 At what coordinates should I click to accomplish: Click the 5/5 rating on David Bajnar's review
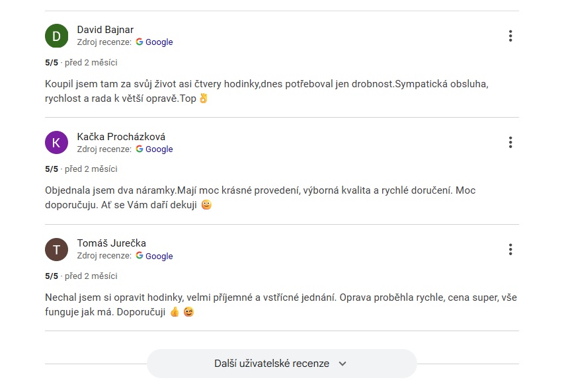coord(51,63)
